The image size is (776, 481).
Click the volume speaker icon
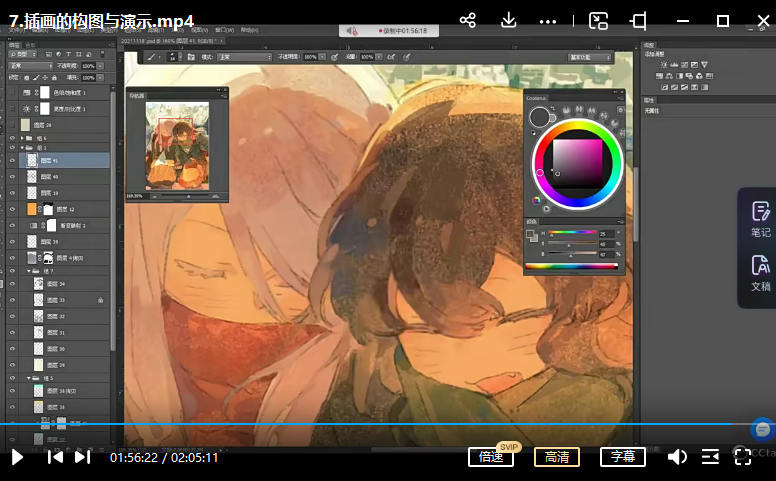point(677,457)
